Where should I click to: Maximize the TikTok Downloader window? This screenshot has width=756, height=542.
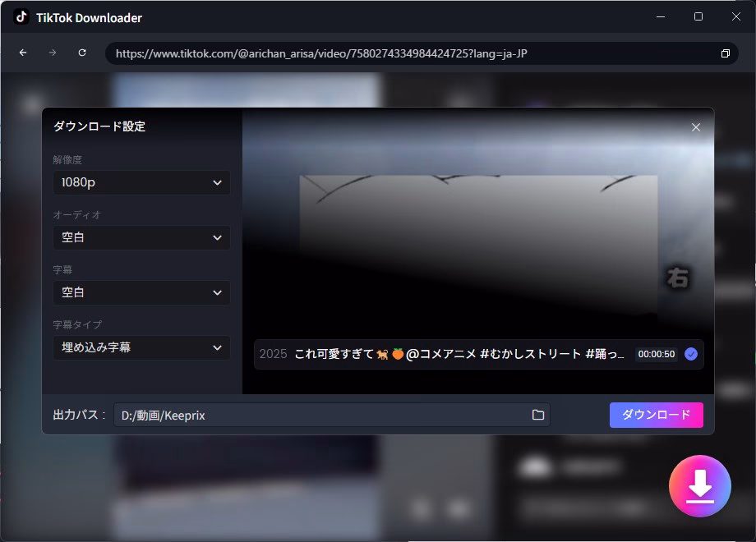point(698,17)
